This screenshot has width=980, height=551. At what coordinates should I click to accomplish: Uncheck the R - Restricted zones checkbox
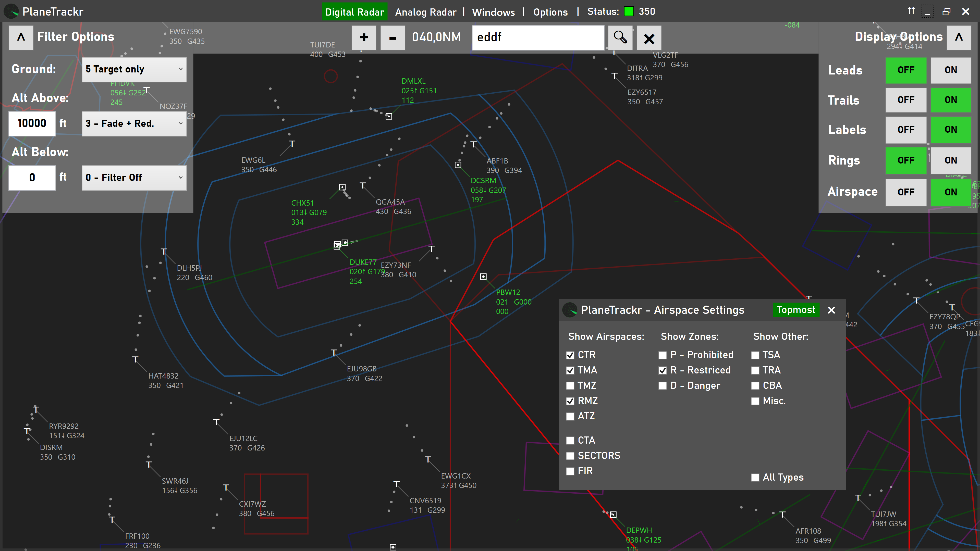(x=662, y=370)
